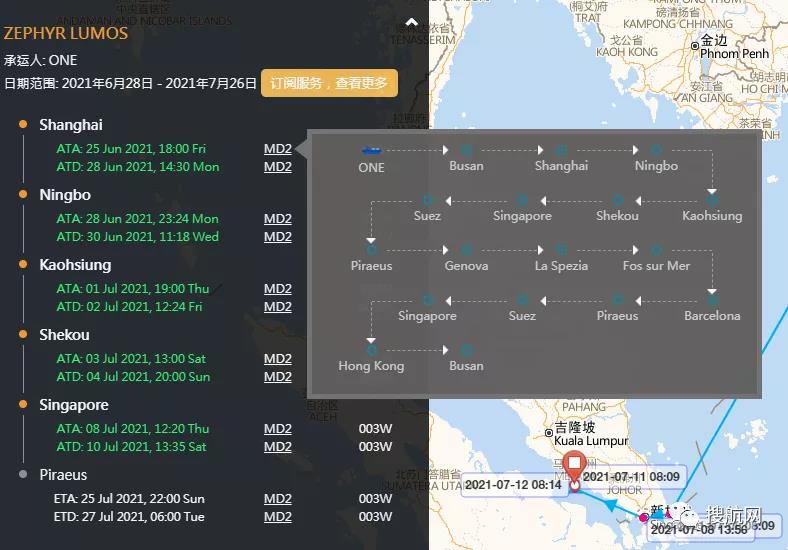This screenshot has width=788, height=550.
Task: Click the Kaohsiung port node in route diagram
Action: click(712, 200)
